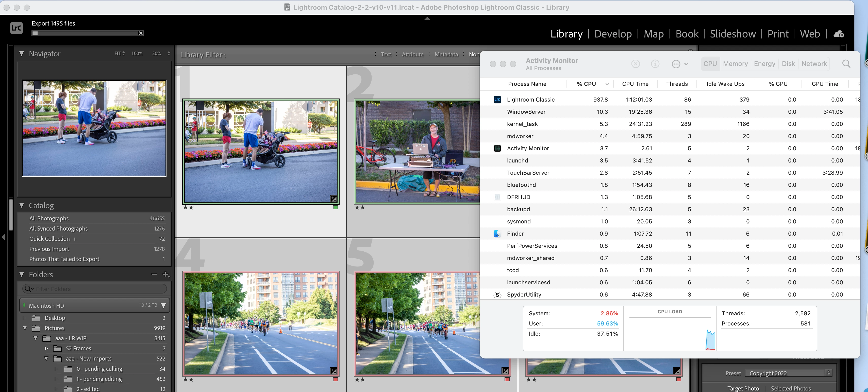Remove a folder with the minus icon
Image resolution: width=868 pixels, height=392 pixels.
click(154, 274)
